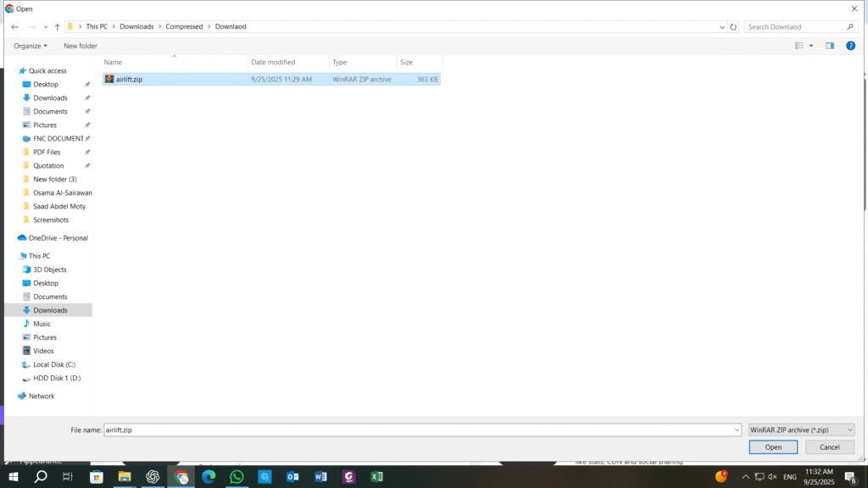Switch to Chrome on taskbar
Screen dimensions: 868x488
click(181, 476)
